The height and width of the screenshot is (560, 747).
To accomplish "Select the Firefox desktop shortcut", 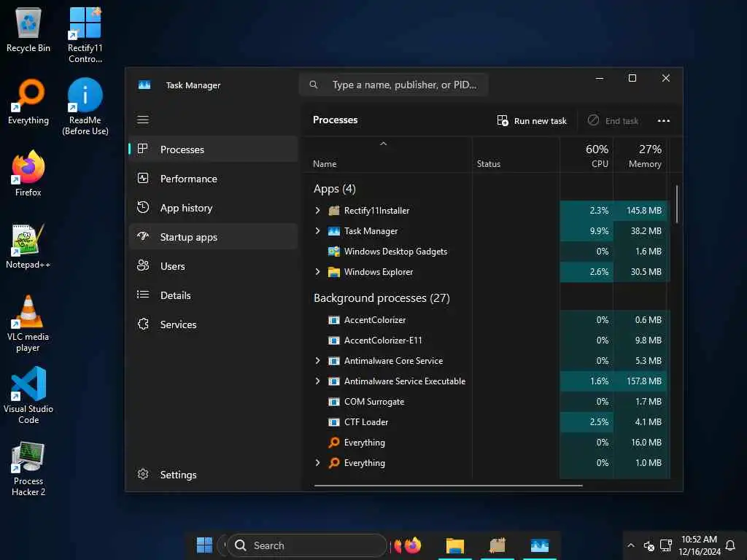I will click(28, 174).
